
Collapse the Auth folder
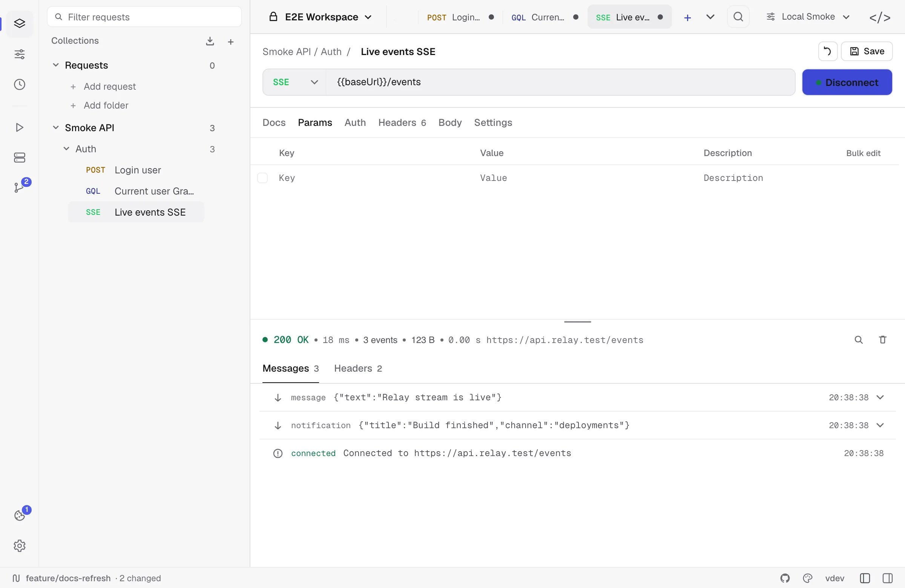click(x=66, y=149)
